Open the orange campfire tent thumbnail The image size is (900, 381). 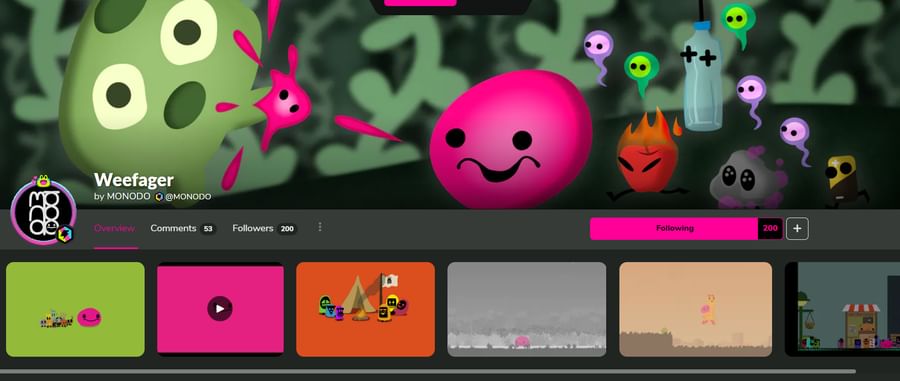[366, 309]
